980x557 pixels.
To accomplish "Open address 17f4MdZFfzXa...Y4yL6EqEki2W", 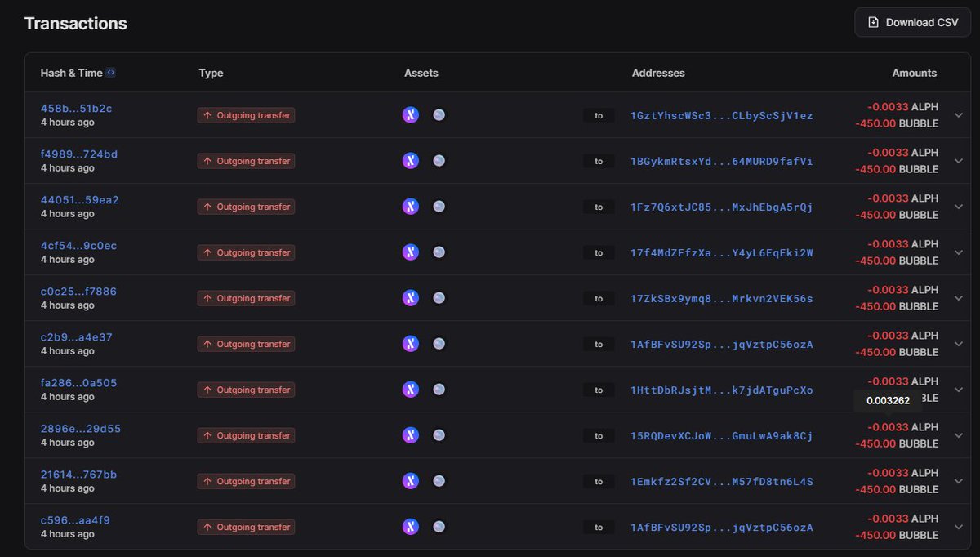I will point(722,252).
